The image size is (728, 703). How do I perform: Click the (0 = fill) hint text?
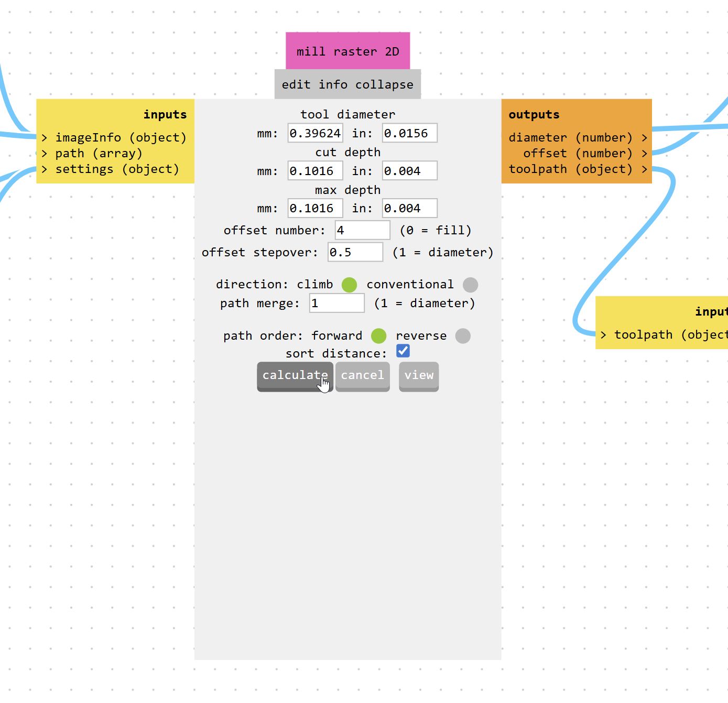pyautogui.click(x=436, y=230)
